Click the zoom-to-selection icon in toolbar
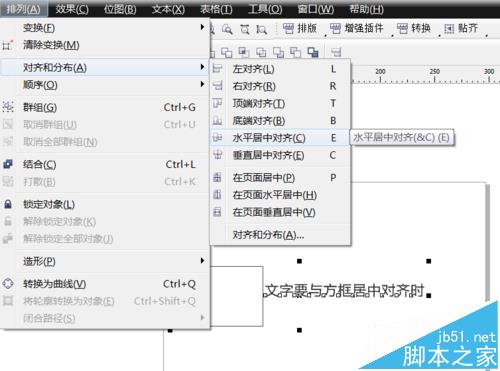This screenshot has height=371, width=500. coord(245,29)
